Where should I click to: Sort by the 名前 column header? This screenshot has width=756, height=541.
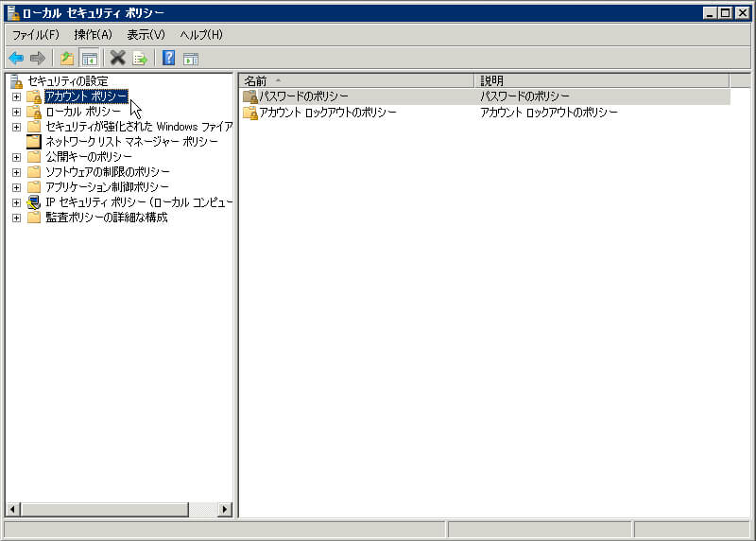(356, 80)
